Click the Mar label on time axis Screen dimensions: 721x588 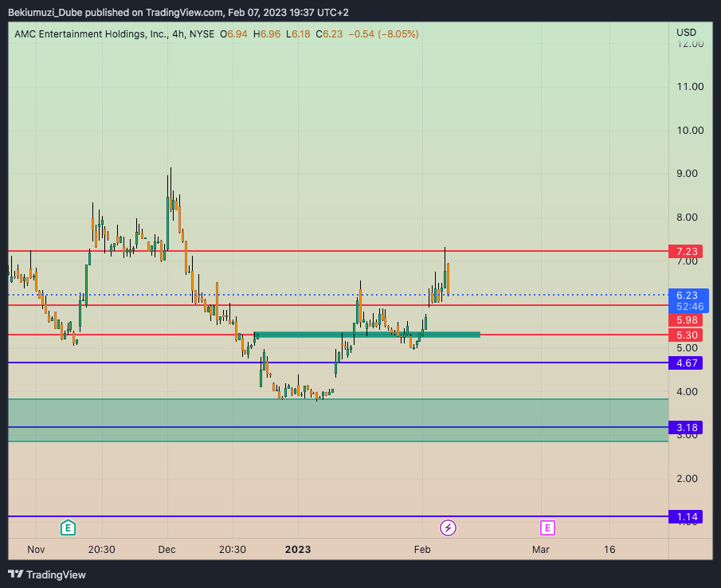tap(541, 550)
